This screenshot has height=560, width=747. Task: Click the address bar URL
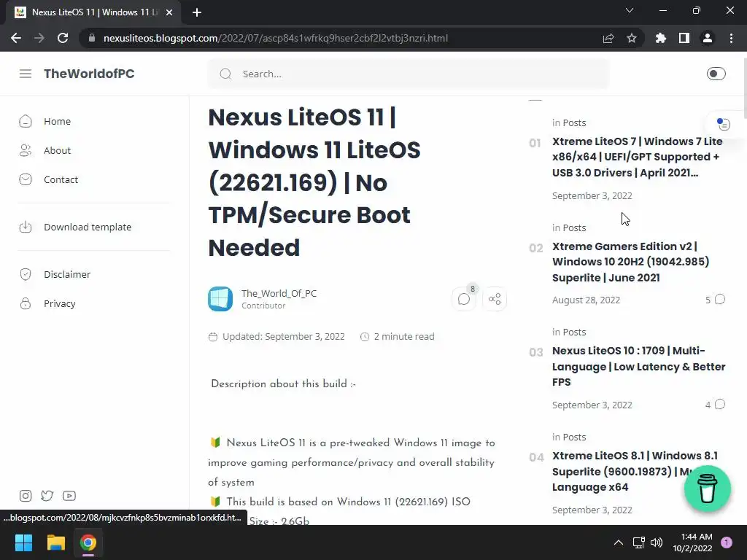[x=275, y=38]
